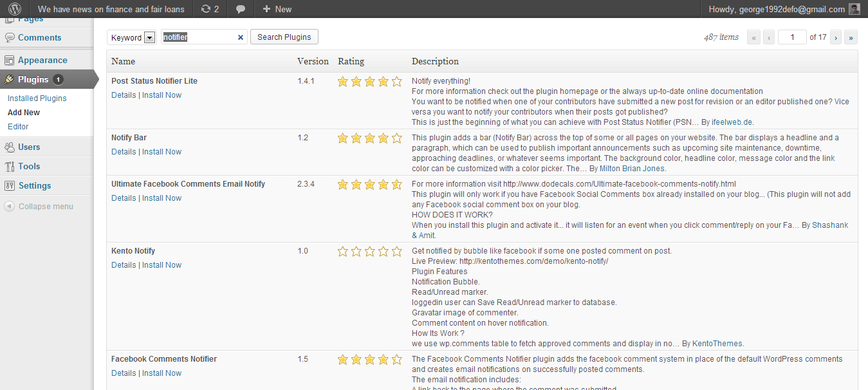868x390 pixels.
Task: Open Details for Notify Bar
Action: click(x=124, y=151)
